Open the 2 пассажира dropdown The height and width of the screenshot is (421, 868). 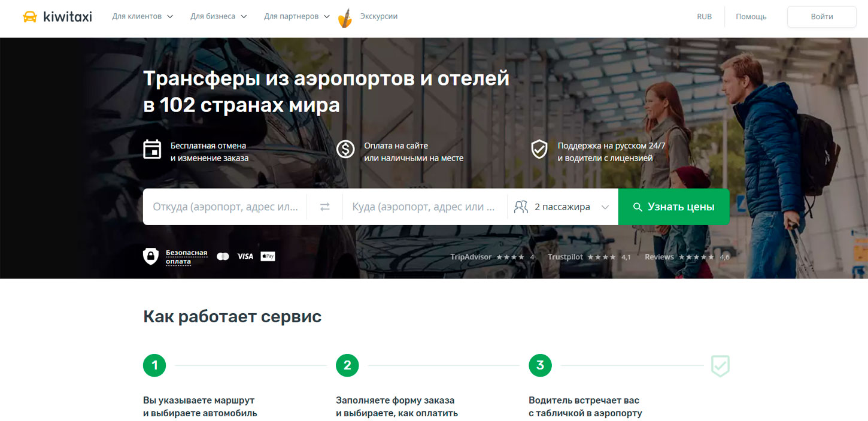563,207
